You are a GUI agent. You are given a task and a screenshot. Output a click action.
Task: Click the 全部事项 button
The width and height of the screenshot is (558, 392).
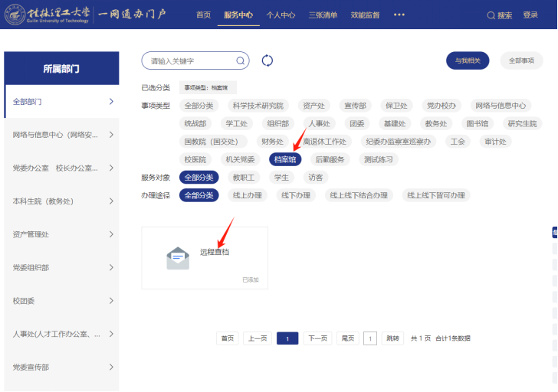(522, 60)
